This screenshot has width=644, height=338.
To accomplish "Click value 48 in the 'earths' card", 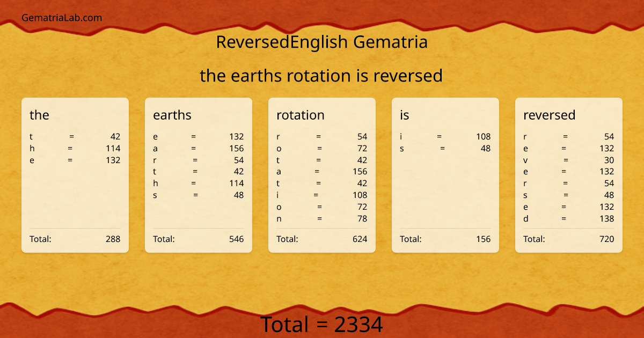I will 239,195.
